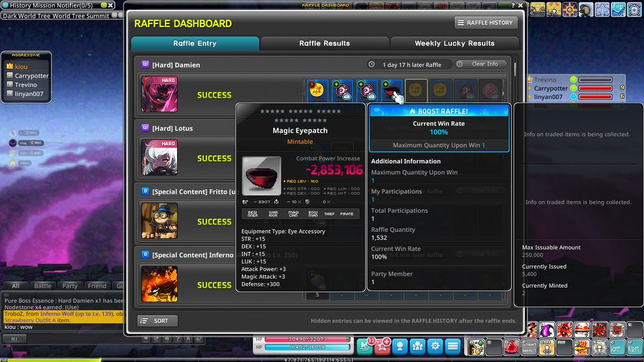Click the purple W badge beside Hard Damien
The height and width of the screenshot is (362, 644).
pos(145,64)
